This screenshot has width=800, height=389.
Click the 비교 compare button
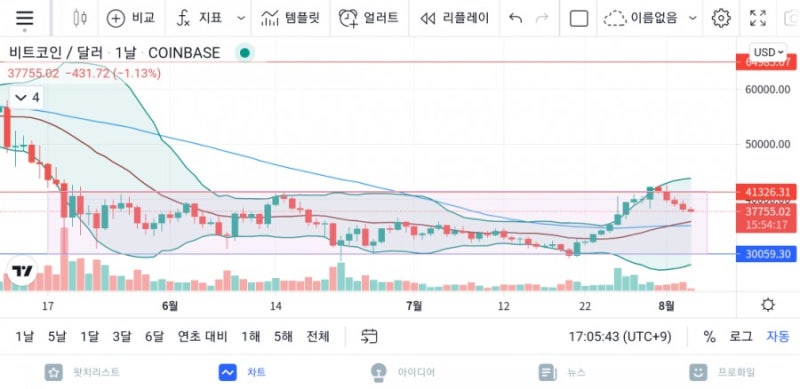(131, 18)
